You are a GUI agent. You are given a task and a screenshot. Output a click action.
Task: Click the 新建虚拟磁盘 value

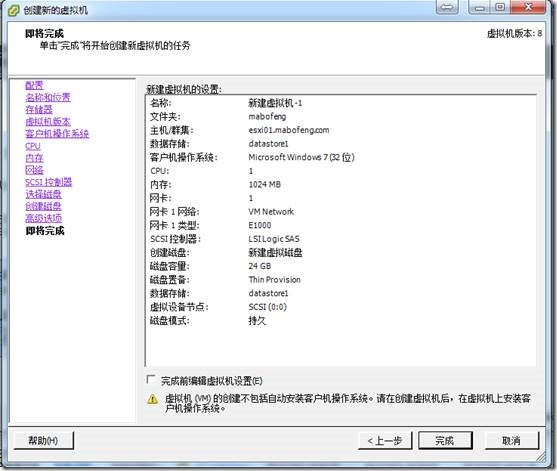coord(275,253)
